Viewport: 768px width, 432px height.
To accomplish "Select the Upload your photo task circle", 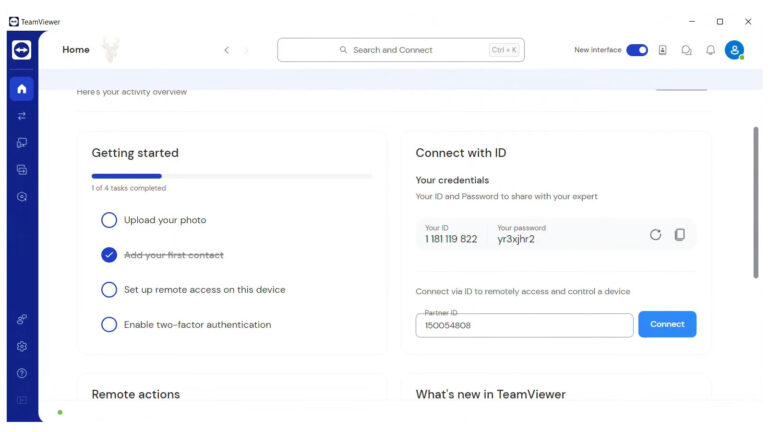I will tap(109, 220).
